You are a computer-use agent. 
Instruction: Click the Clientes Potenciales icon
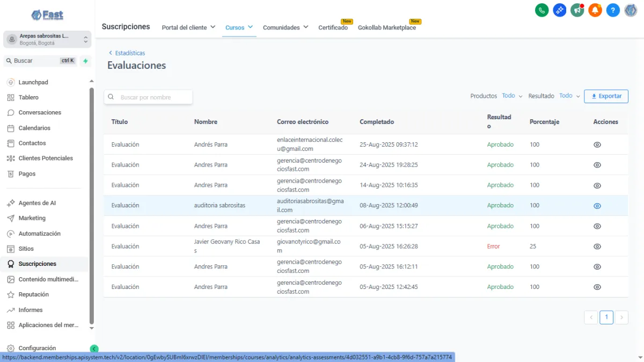[11, 158]
